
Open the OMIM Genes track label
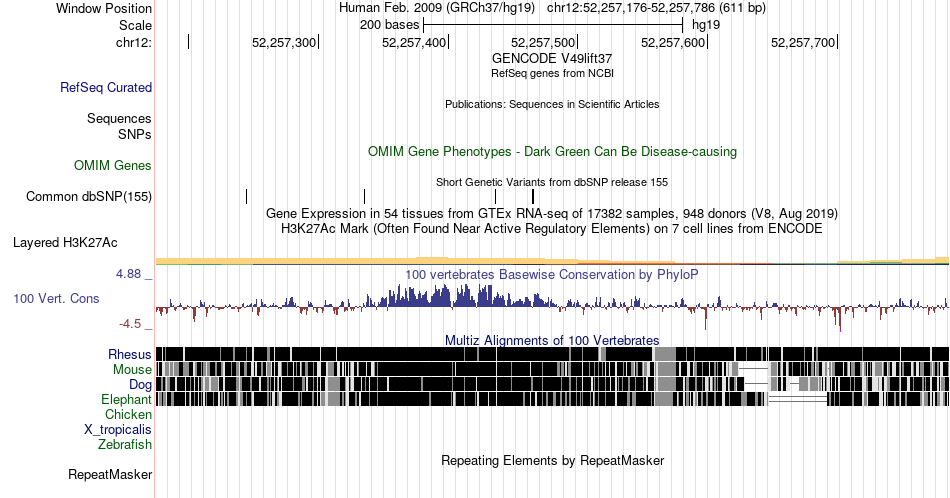(113, 165)
